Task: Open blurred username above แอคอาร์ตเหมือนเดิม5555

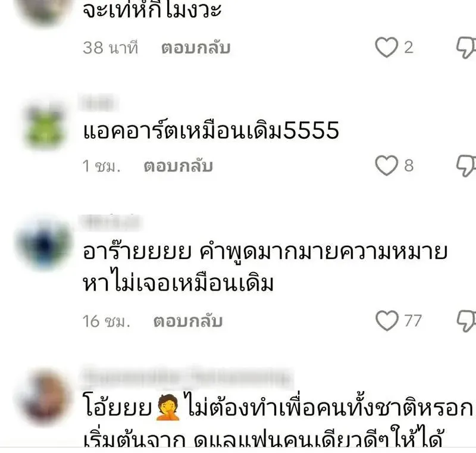Action: (x=99, y=102)
